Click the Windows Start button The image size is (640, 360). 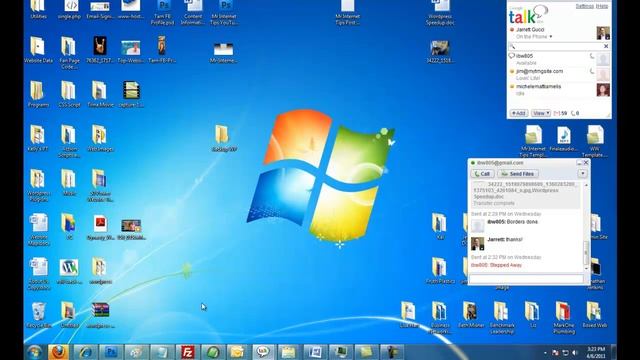35,352
